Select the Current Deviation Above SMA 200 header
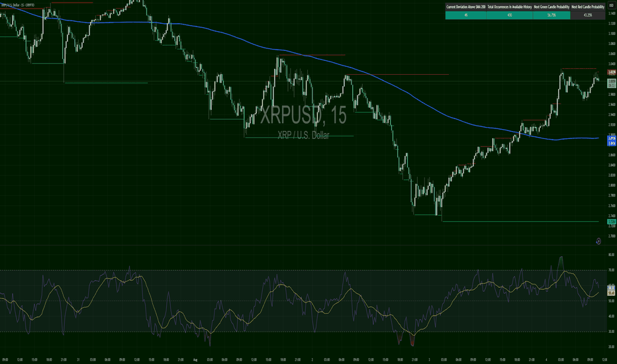The image size is (617, 364). (465, 7)
